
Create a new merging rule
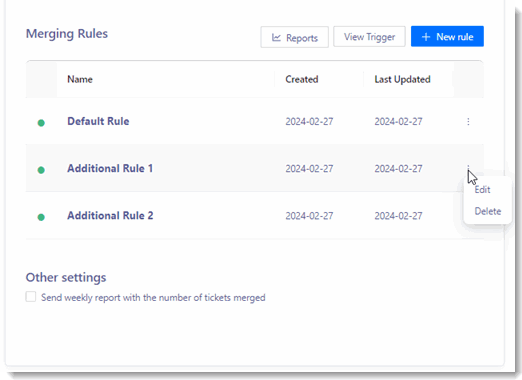tap(447, 36)
